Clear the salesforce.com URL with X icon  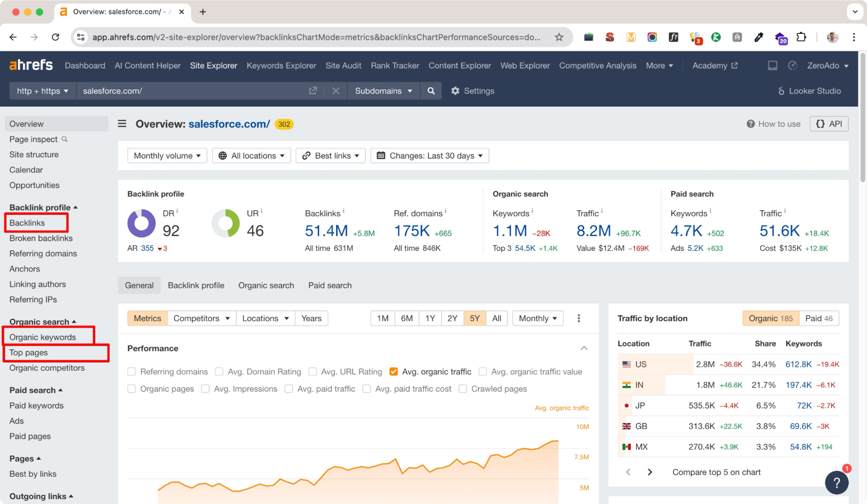[336, 91]
